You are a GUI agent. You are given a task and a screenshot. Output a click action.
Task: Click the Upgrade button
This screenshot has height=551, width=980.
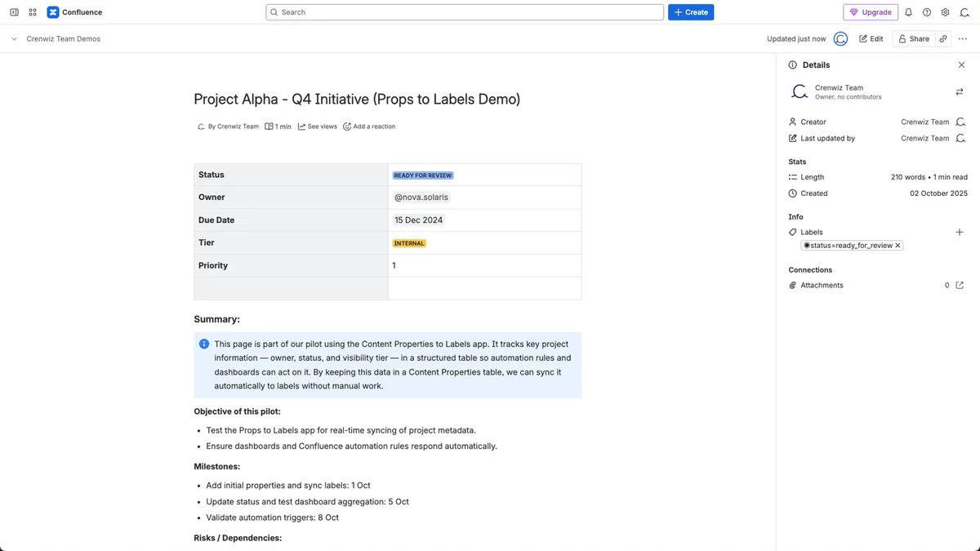871,12
